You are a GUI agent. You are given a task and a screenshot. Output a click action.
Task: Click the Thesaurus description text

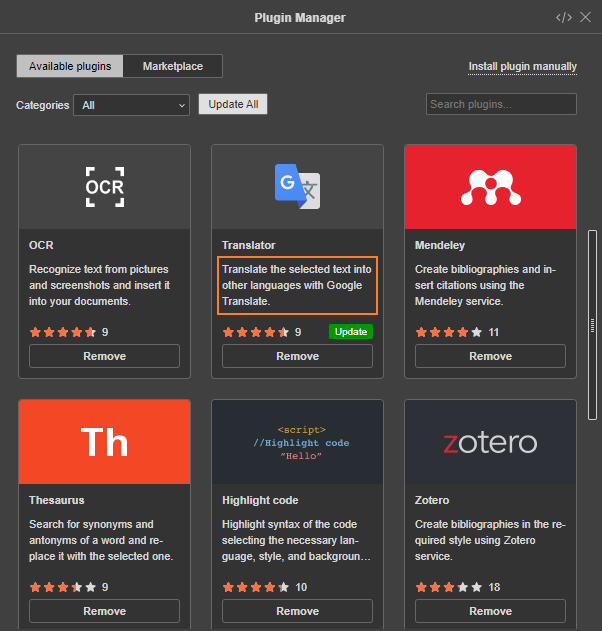click(x=101, y=540)
